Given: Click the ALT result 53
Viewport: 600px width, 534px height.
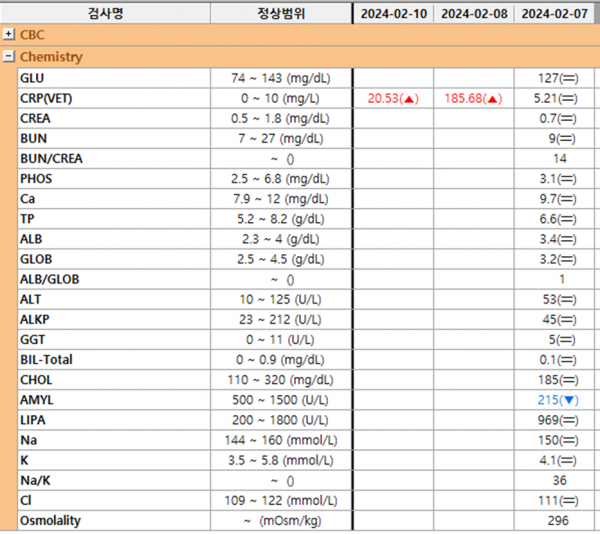Looking at the screenshot, I should click(x=559, y=300).
